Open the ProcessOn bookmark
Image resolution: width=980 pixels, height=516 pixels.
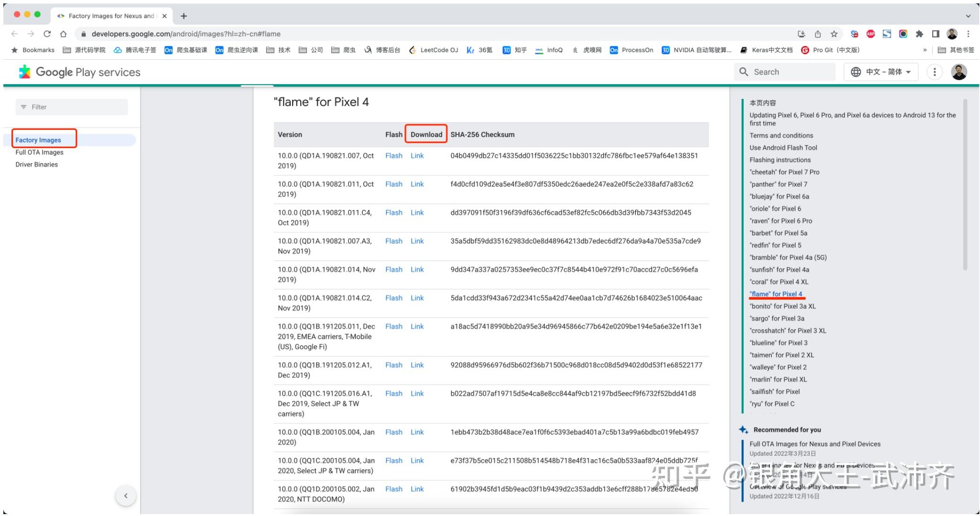632,50
